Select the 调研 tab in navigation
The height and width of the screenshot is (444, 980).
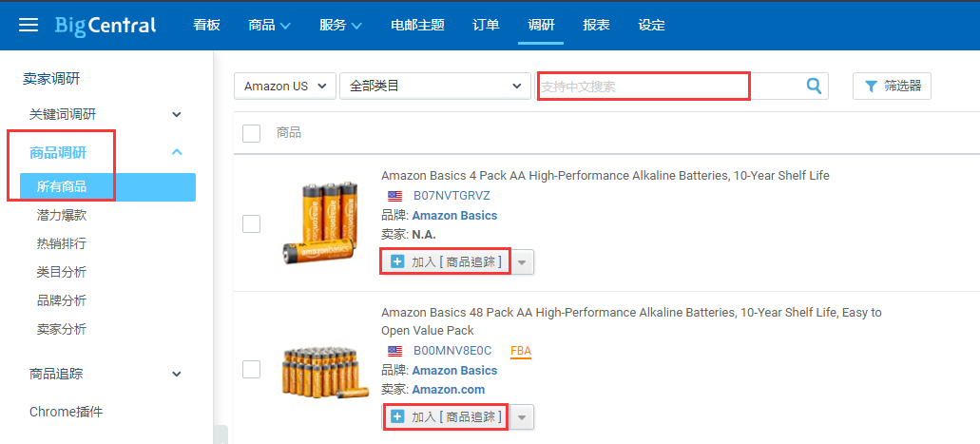tap(541, 25)
